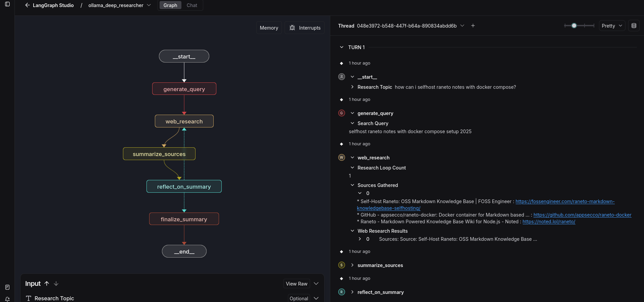The height and width of the screenshot is (302, 644).
Task: Select the summarize_sources graph node
Action: (159, 154)
